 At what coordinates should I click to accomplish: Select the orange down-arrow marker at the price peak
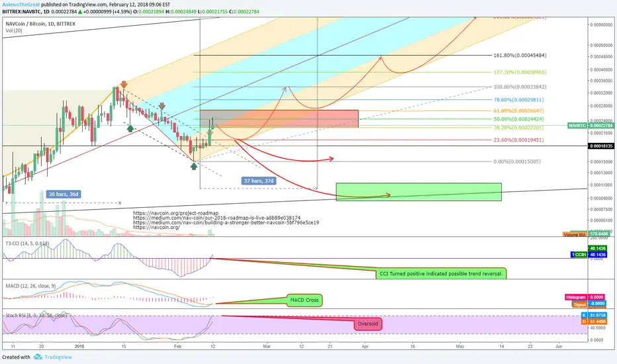click(x=124, y=85)
